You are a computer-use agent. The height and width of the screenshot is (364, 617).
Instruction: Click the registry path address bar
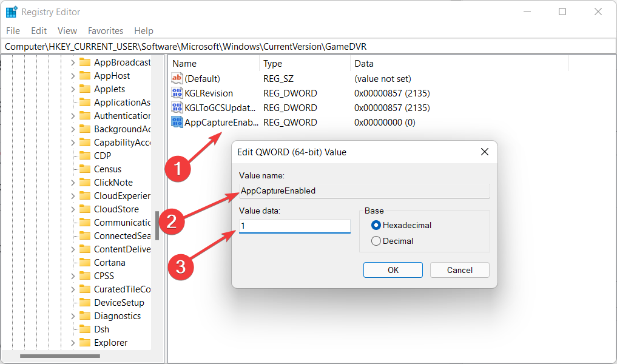308,47
